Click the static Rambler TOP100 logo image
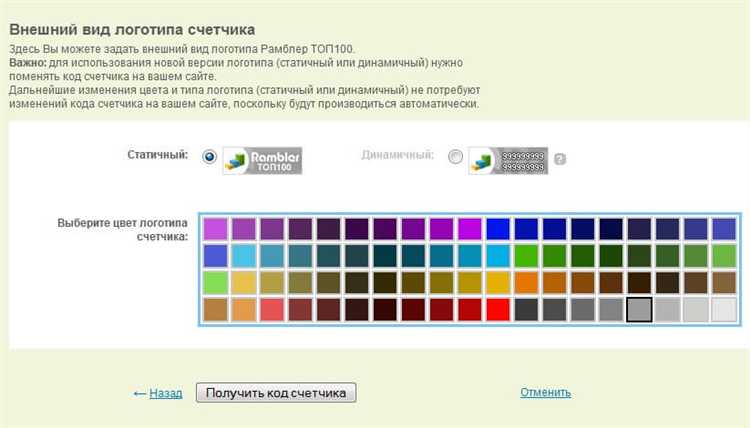 pos(262,159)
